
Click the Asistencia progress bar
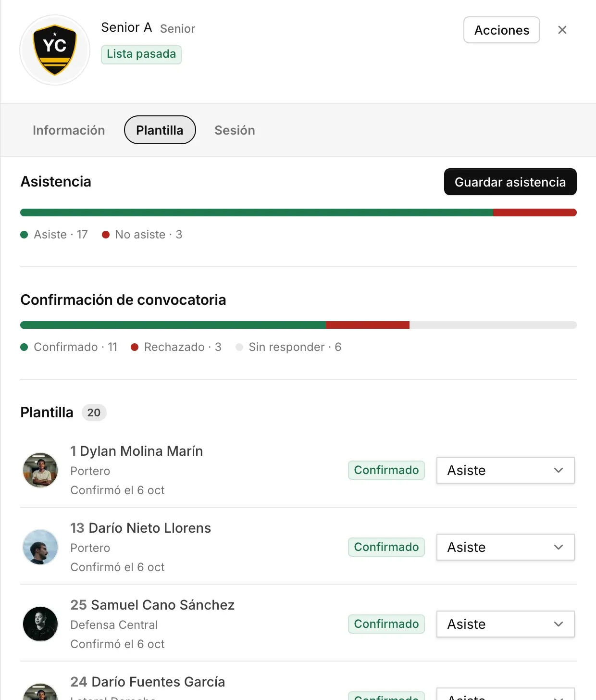[298, 212]
